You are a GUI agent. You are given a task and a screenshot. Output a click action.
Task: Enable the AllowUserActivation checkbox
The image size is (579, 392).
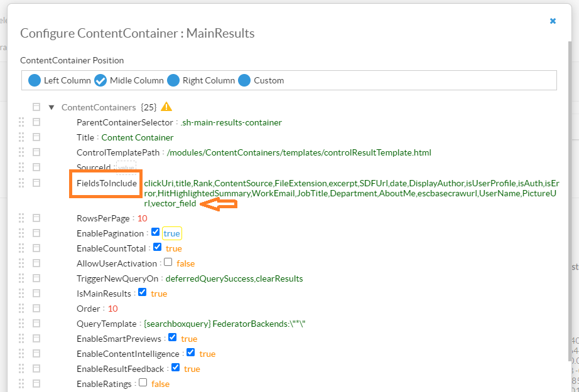coord(168,263)
